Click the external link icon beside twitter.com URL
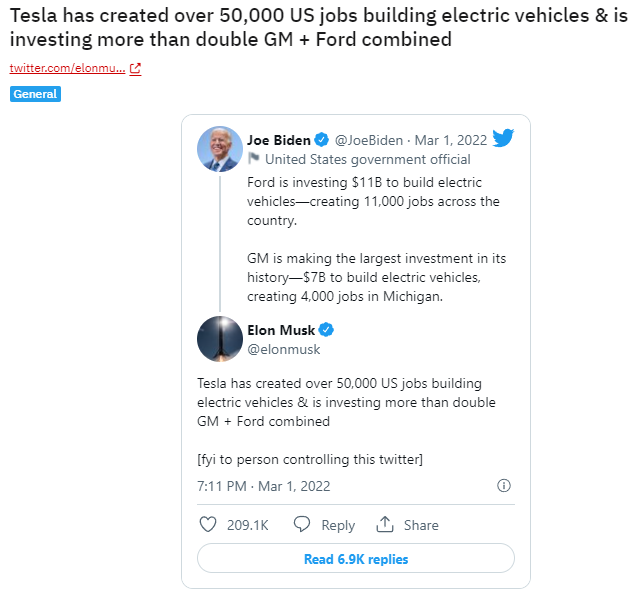 point(135,69)
